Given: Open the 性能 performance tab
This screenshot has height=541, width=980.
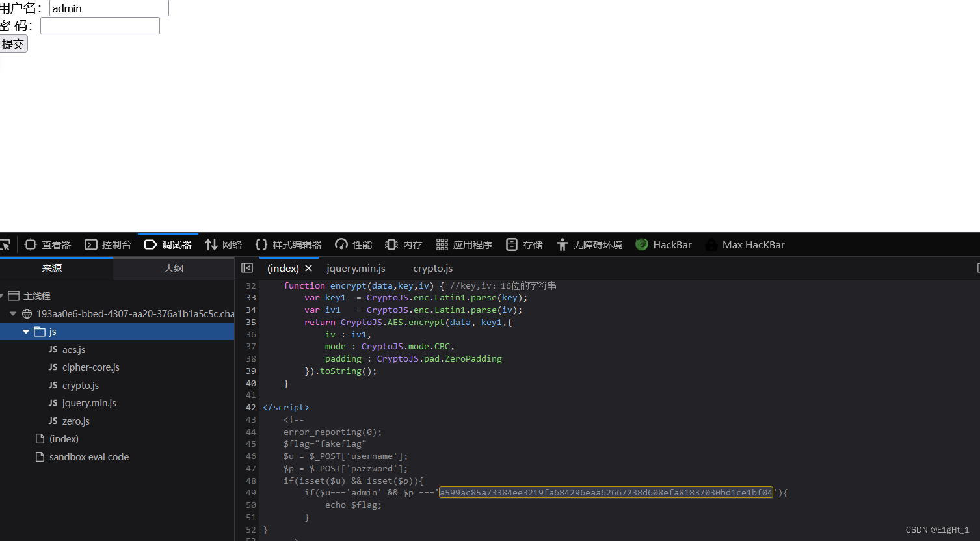Looking at the screenshot, I should coord(354,244).
